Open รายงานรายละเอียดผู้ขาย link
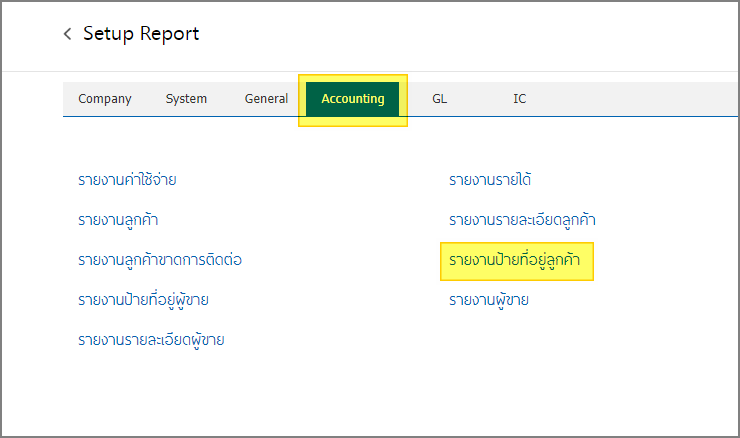 [151, 340]
